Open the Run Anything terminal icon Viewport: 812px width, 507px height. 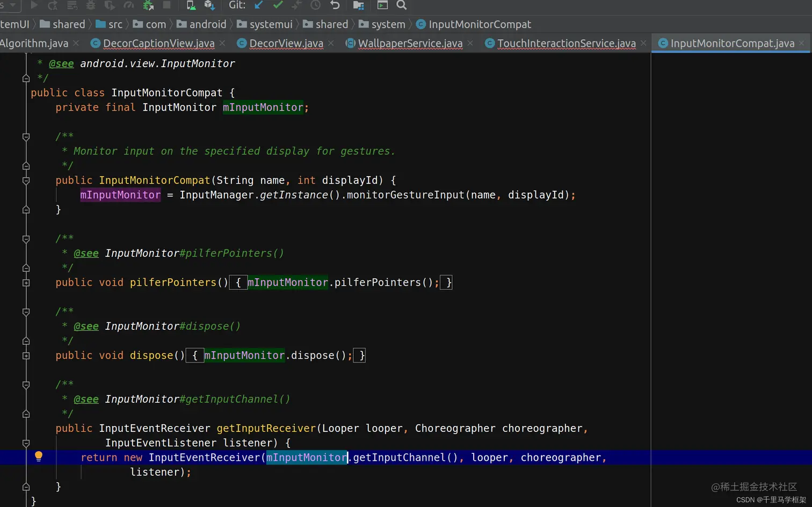coord(382,5)
